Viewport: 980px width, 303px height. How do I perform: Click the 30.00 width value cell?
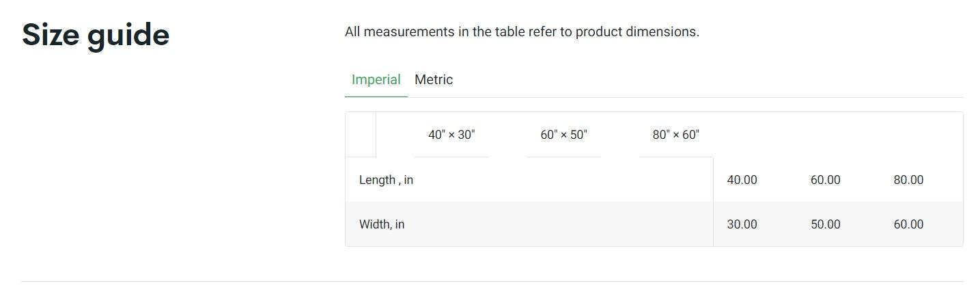coord(742,224)
